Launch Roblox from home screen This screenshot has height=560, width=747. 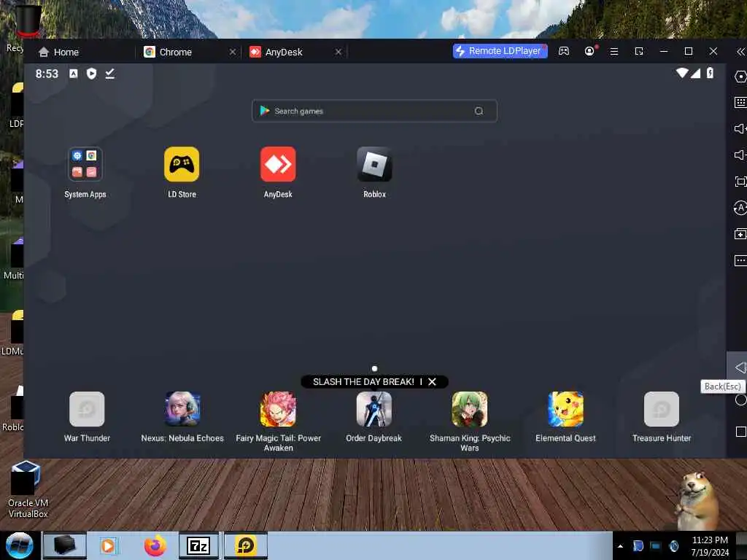374,164
